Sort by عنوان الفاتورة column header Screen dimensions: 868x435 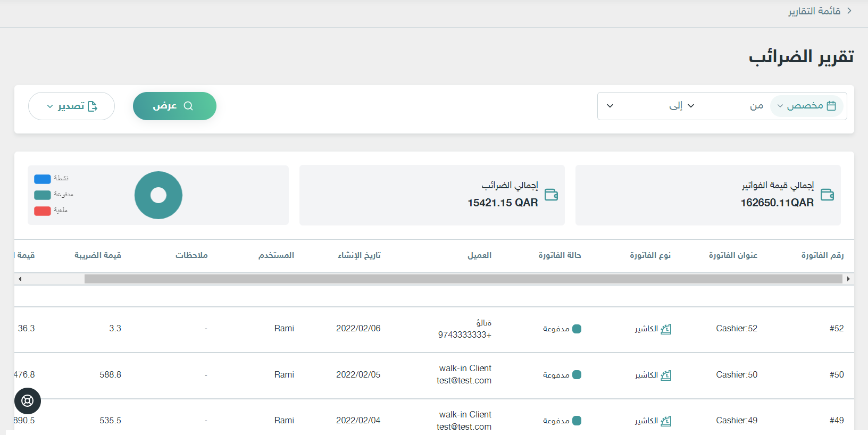pos(733,255)
